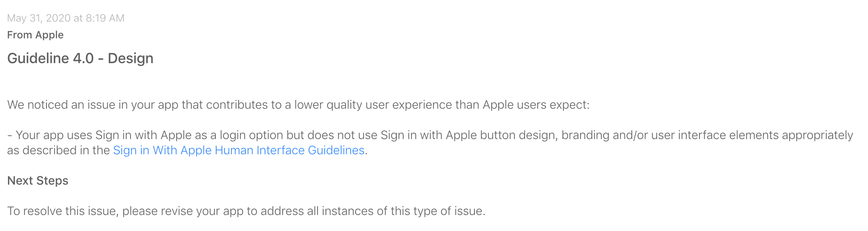
Task: Click the sentence starting "To resolve this issue"
Action: [246, 211]
